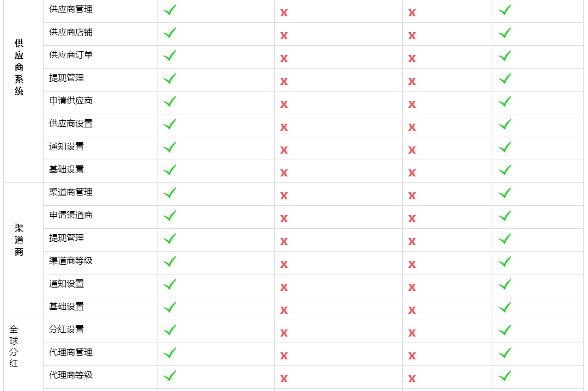The image size is (588, 391).
Task: Click the first red X in the 申请渠道商 row
Action: point(284,218)
